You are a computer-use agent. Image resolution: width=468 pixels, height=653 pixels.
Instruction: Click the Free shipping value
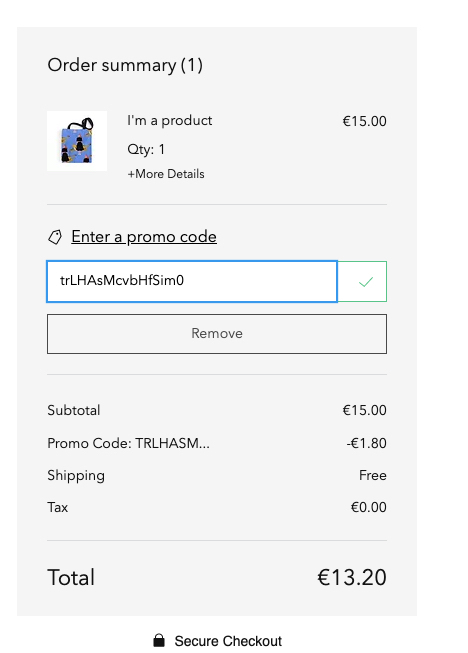373,475
